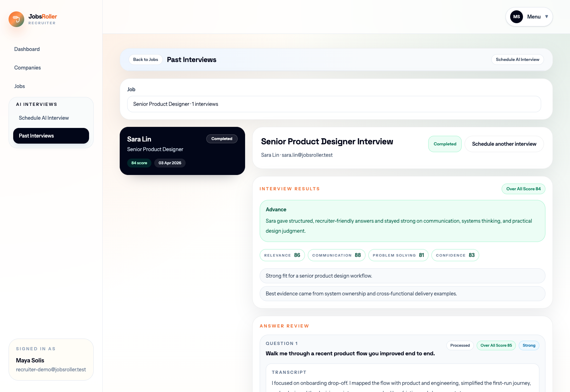This screenshot has width=570, height=392.
Task: Open the Job selector showing Senior Product Designer
Action: click(x=334, y=104)
